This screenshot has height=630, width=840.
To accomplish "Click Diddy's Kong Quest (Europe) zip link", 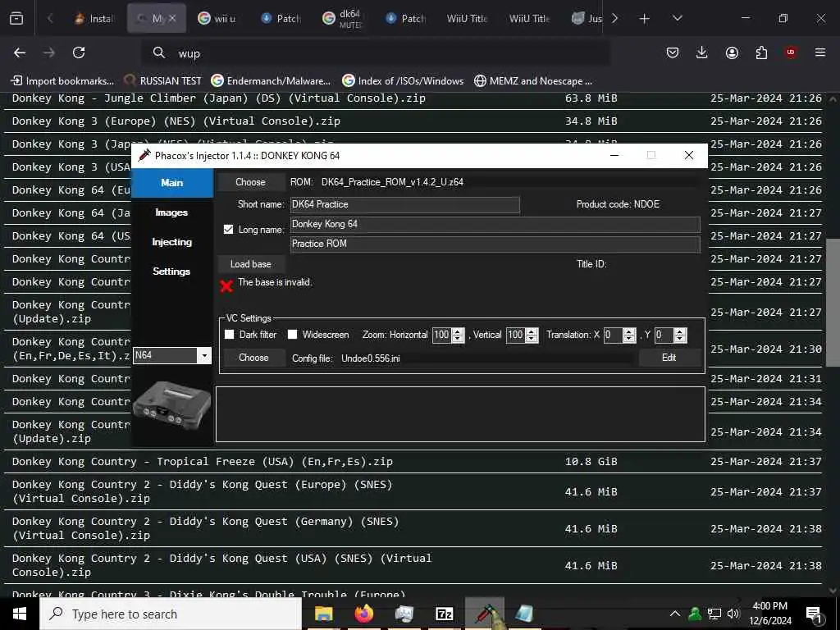I will click(202, 491).
